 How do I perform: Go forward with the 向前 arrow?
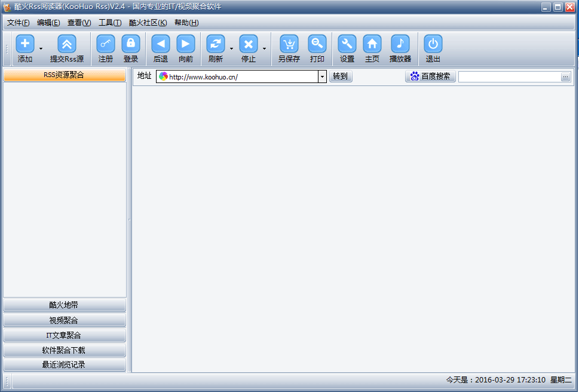click(186, 44)
